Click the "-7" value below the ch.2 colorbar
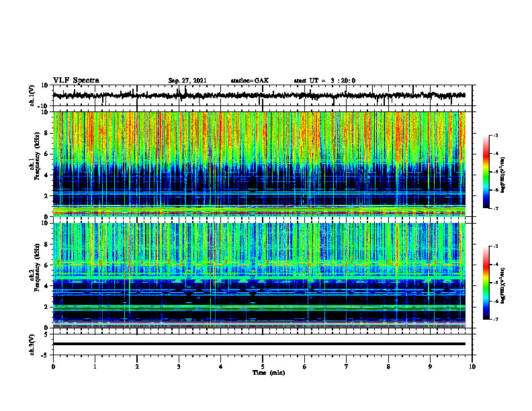 [x=496, y=320]
